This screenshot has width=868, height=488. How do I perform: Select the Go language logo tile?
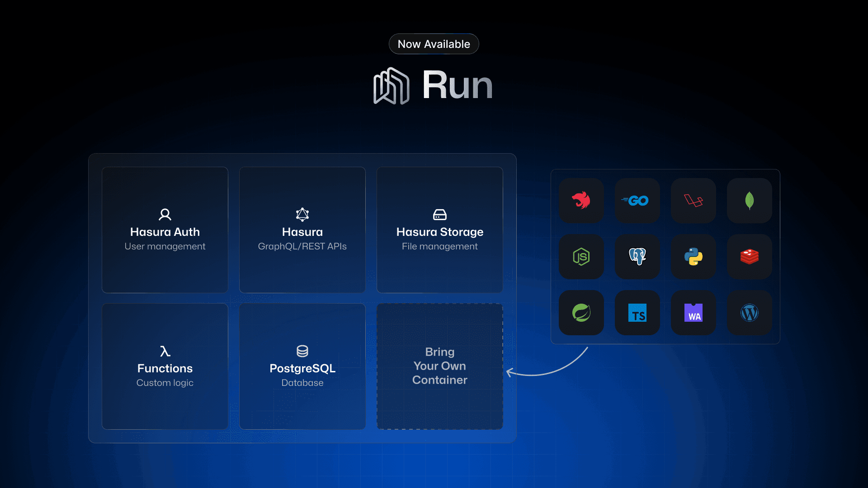[x=637, y=200]
